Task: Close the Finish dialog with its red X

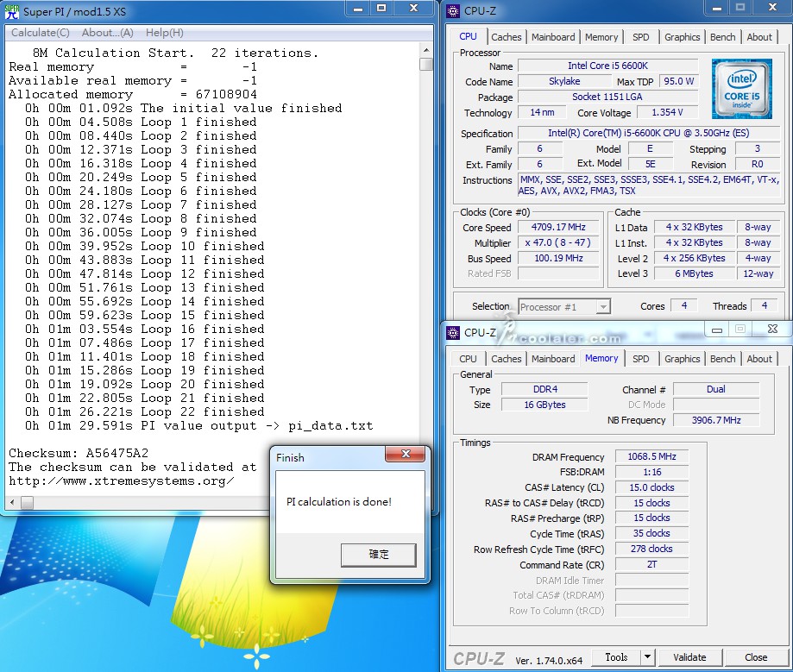Action: (x=405, y=454)
